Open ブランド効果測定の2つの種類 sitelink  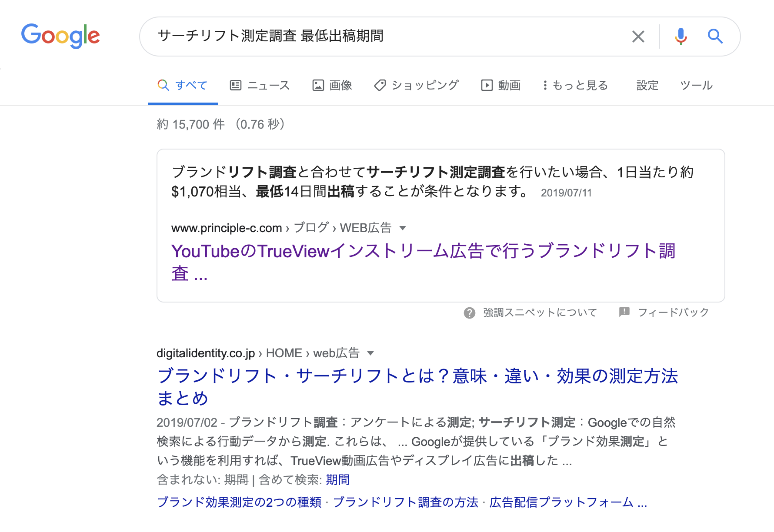pos(239,502)
